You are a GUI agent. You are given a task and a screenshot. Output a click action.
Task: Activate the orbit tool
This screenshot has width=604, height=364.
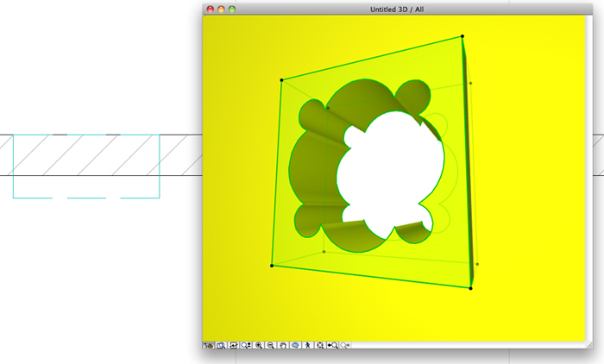click(295, 345)
